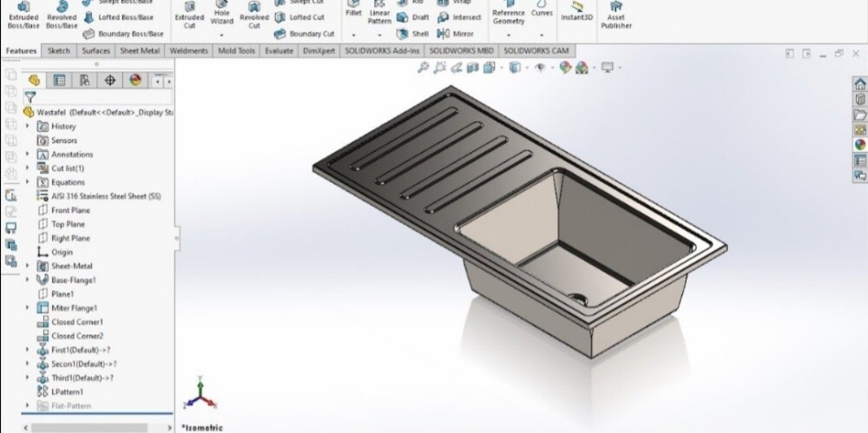Select the Revolved Boss/Base tool

point(62,16)
